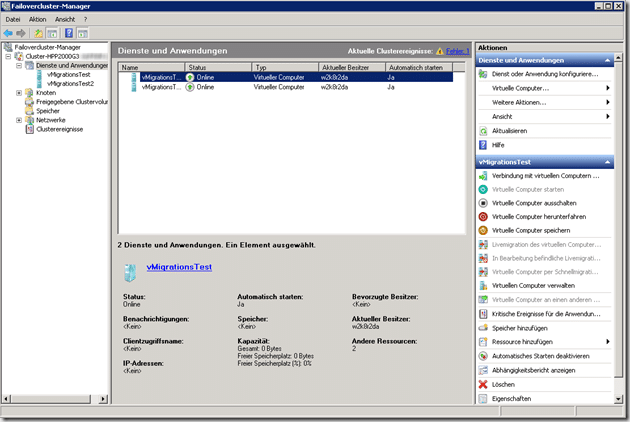Click the large vMigrationsTest server icon in details
This screenshot has height=422, width=630.
coord(130,272)
